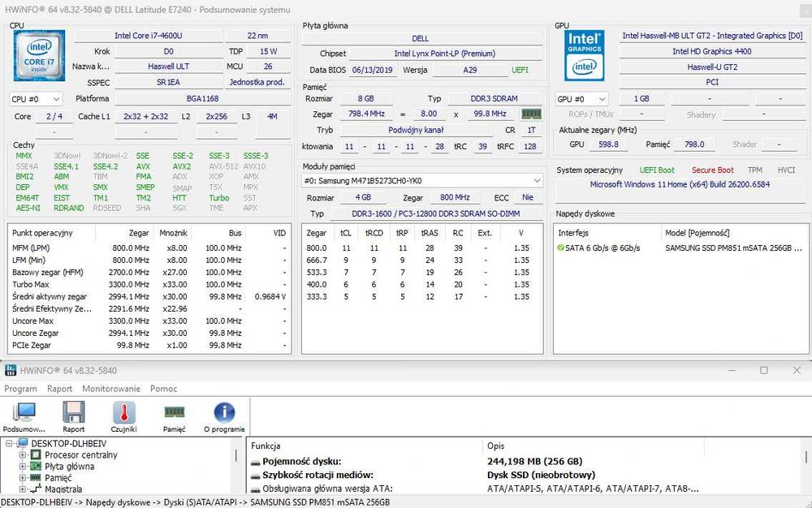Click the HVCI indicator
The image size is (812, 508).
click(786, 170)
